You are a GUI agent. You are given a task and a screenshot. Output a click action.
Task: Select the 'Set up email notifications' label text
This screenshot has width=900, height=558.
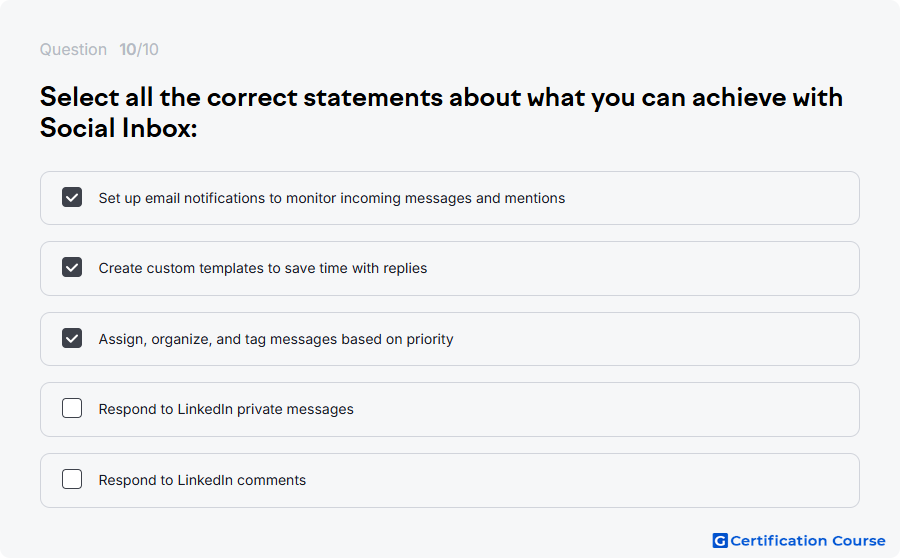(332, 198)
